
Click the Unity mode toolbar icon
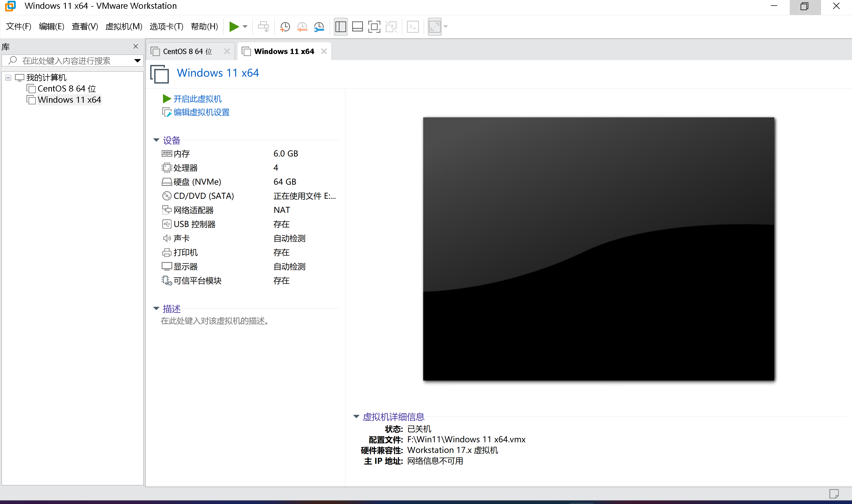pos(391,27)
